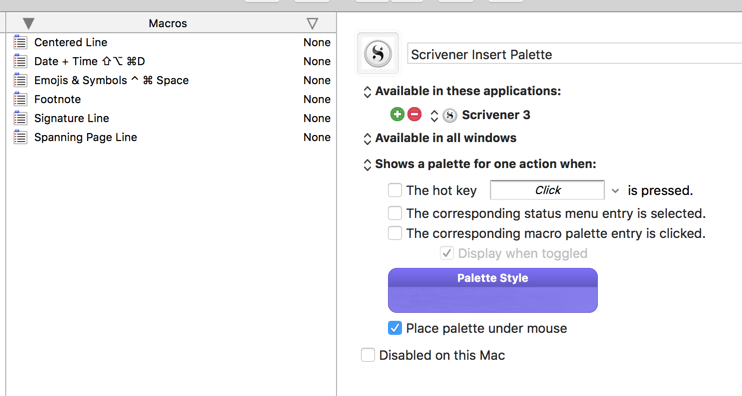Check the corresponding macro palette entry option
The width and height of the screenshot is (742, 396).
pos(395,233)
